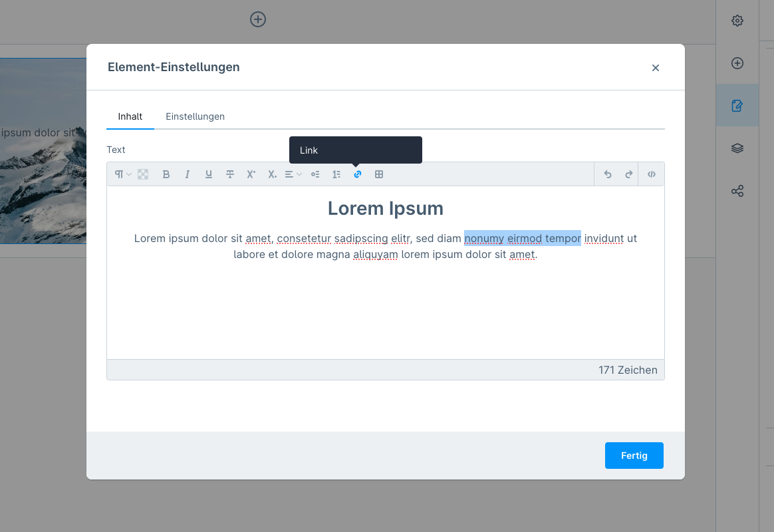Insert a numbered list
The height and width of the screenshot is (532, 774).
pos(336,174)
